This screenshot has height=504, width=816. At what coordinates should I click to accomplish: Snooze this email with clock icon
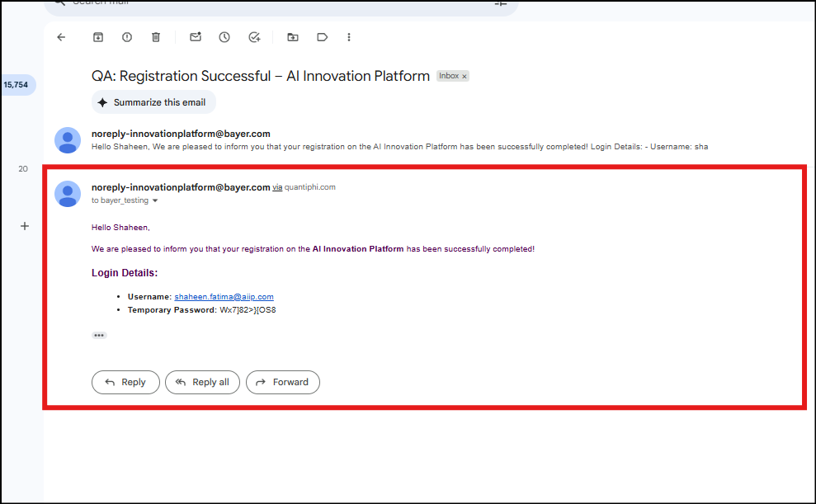coord(224,37)
